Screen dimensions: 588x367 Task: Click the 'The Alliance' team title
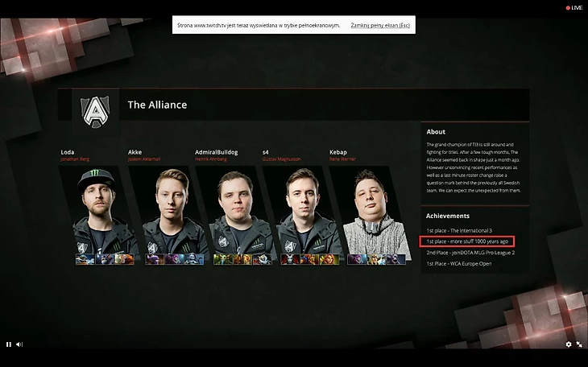157,105
